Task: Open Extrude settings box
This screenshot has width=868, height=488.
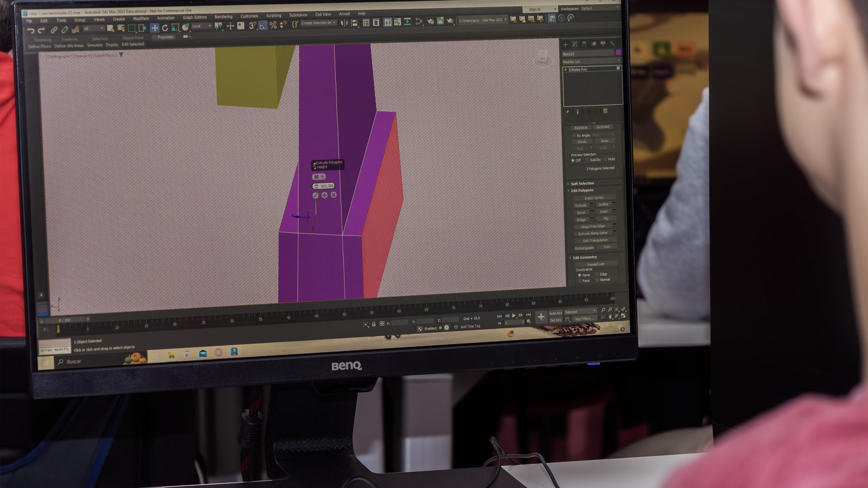Action: point(591,205)
